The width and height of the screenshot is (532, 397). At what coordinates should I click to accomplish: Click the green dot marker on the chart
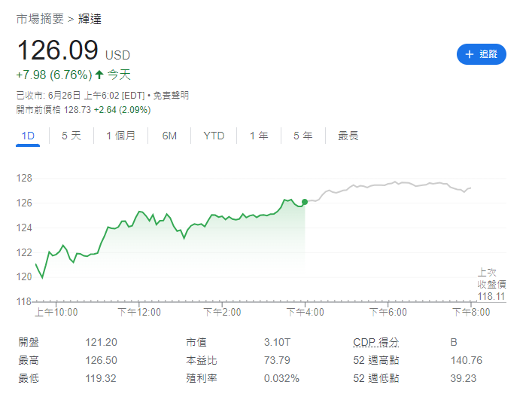pos(305,201)
